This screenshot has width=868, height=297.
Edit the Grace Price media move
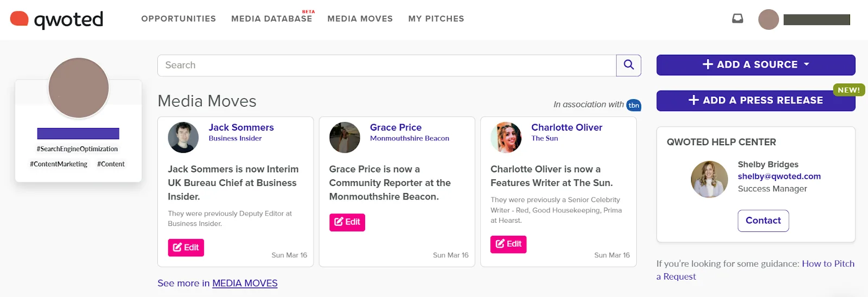(x=347, y=222)
